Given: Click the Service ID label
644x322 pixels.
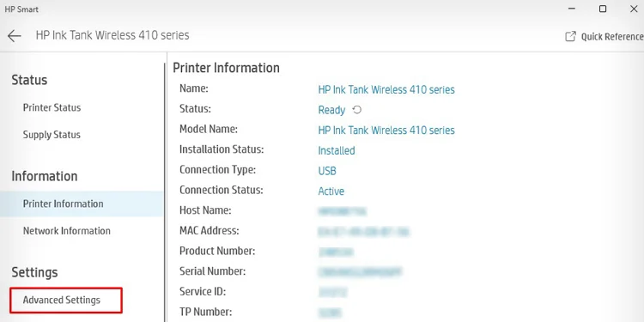Looking at the screenshot, I should [203, 292].
